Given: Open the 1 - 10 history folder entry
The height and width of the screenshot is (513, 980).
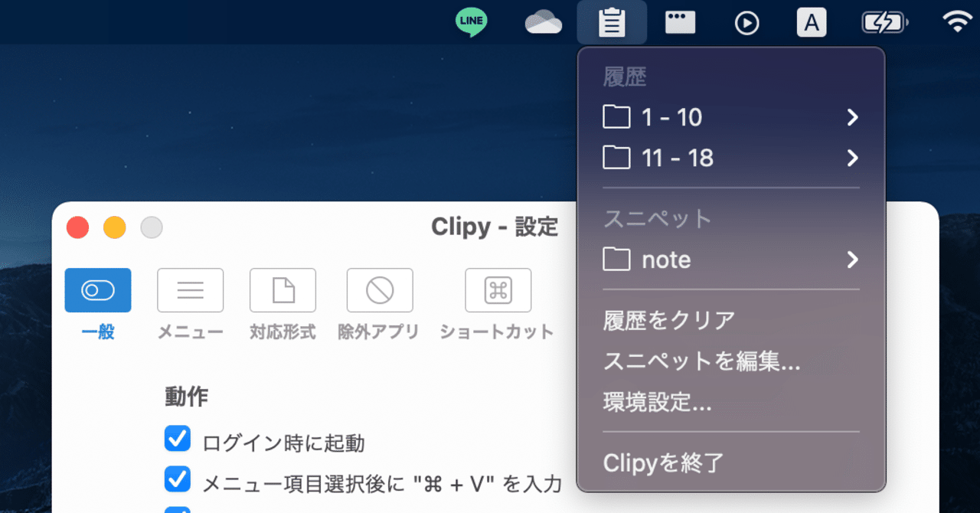Looking at the screenshot, I should click(x=731, y=117).
